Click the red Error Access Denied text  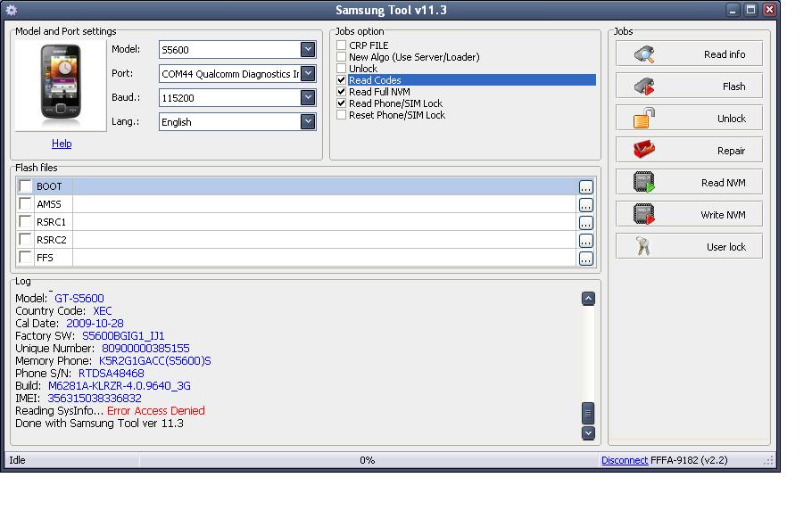(x=156, y=410)
